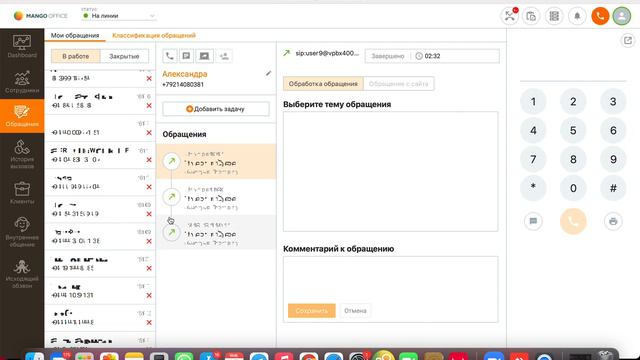640x360 pixels.
Task: Click the sip:user9@vpbx400 caller label
Action: tap(327, 53)
